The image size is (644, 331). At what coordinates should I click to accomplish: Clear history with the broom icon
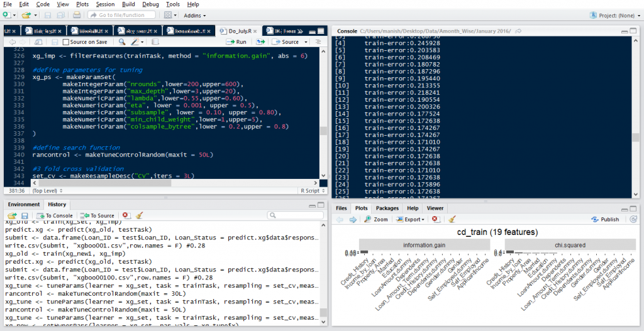point(139,215)
